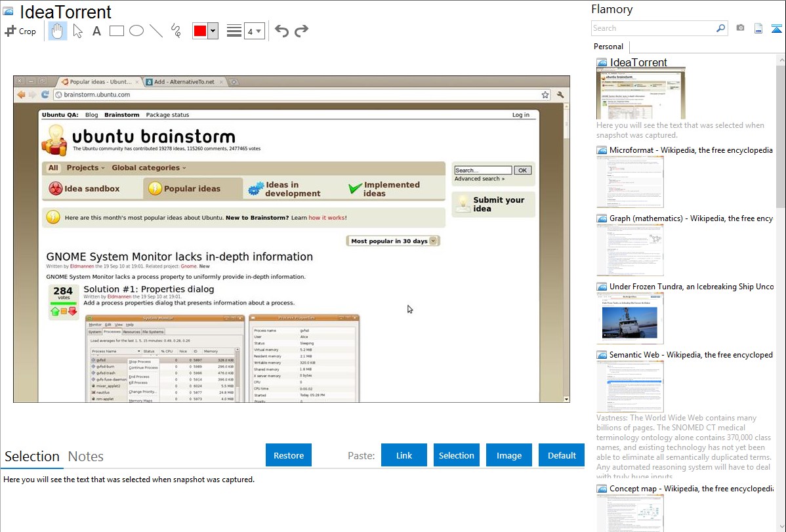Undo the last annotation

click(x=281, y=31)
